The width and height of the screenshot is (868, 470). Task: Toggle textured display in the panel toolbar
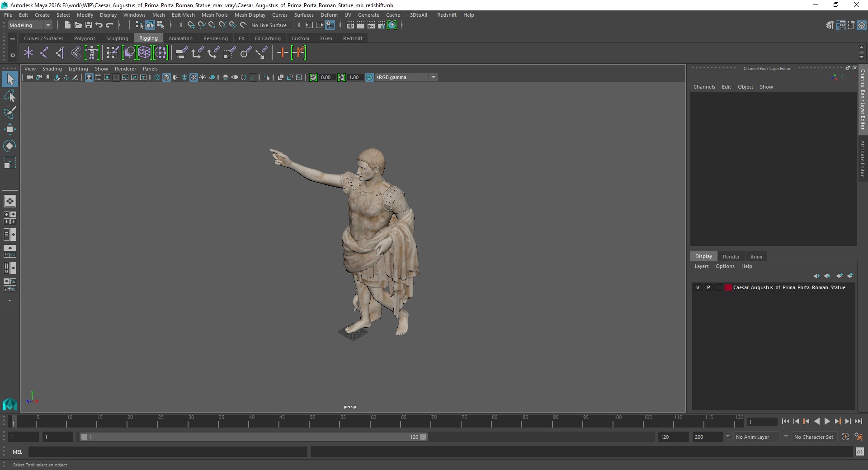pos(193,77)
